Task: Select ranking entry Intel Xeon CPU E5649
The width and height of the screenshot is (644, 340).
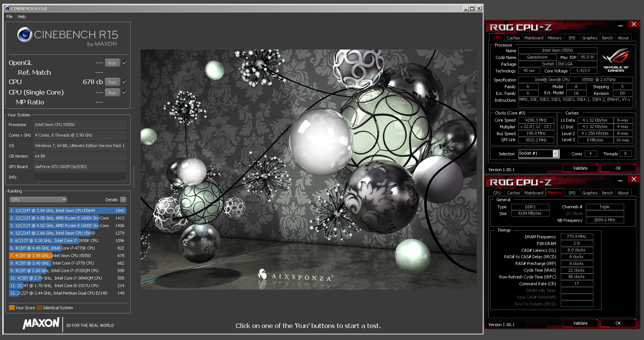Action: tap(68, 211)
